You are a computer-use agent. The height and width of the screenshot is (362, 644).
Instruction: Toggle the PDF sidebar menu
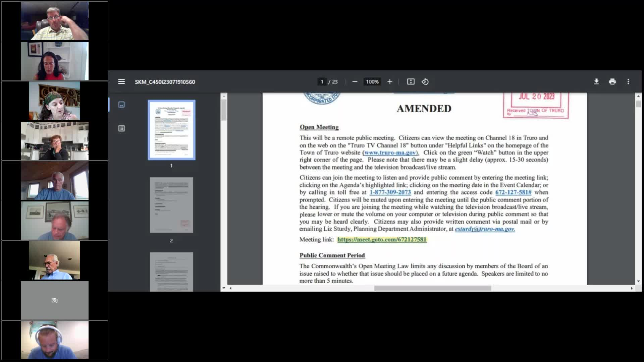tap(121, 82)
